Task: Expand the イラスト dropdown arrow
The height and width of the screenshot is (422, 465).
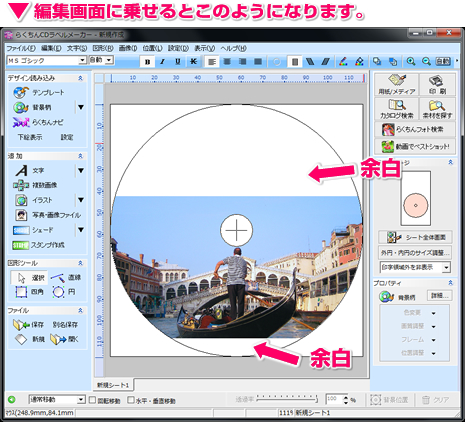Action: 81,200
